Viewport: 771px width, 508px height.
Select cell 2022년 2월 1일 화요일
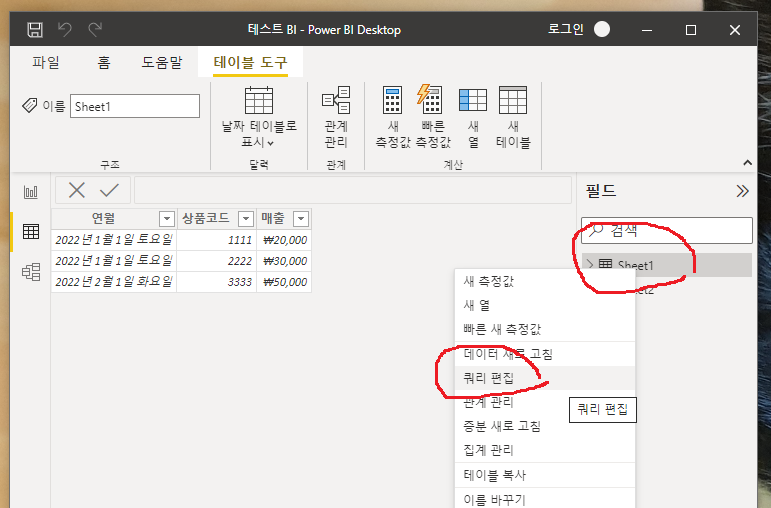[x=114, y=282]
